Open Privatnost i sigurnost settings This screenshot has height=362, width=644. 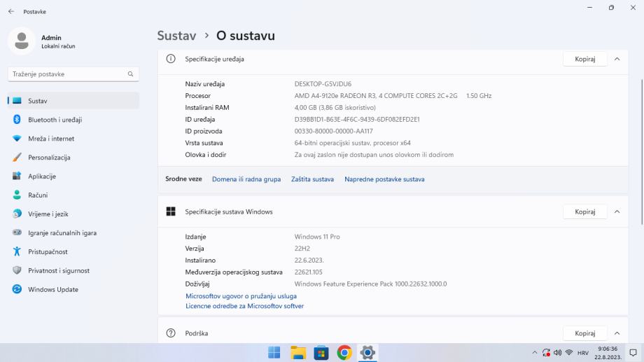[x=73, y=271]
